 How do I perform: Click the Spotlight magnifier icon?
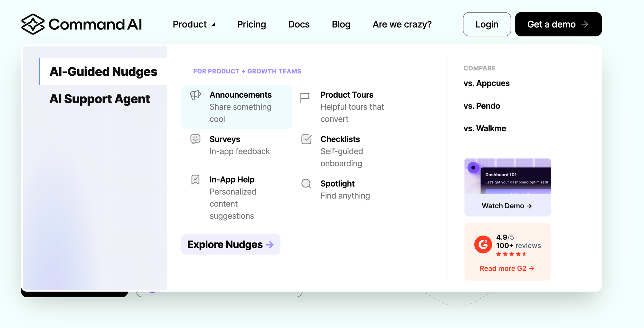click(x=306, y=184)
